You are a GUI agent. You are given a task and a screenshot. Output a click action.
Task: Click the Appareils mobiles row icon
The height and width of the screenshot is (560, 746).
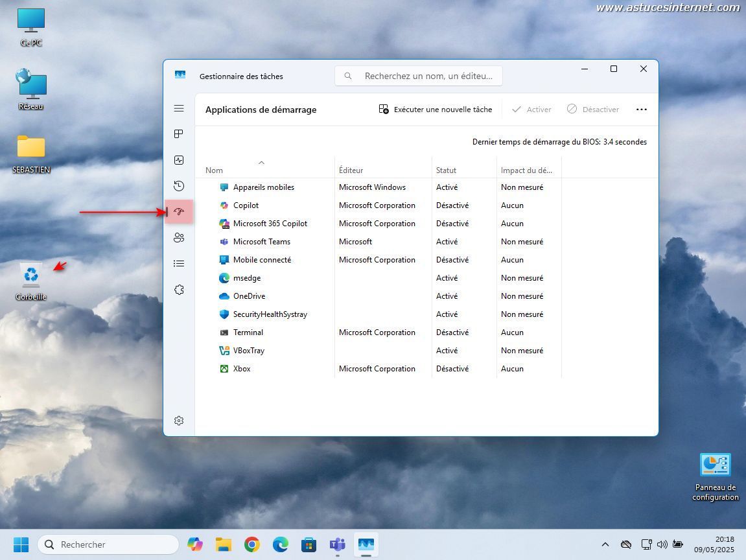pyautogui.click(x=224, y=187)
